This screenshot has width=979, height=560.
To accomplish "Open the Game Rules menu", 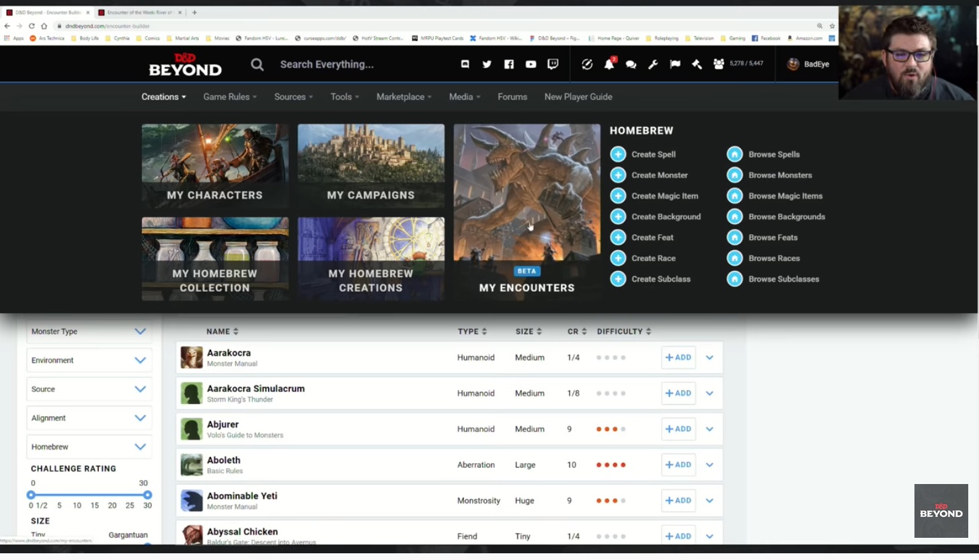I will [230, 97].
